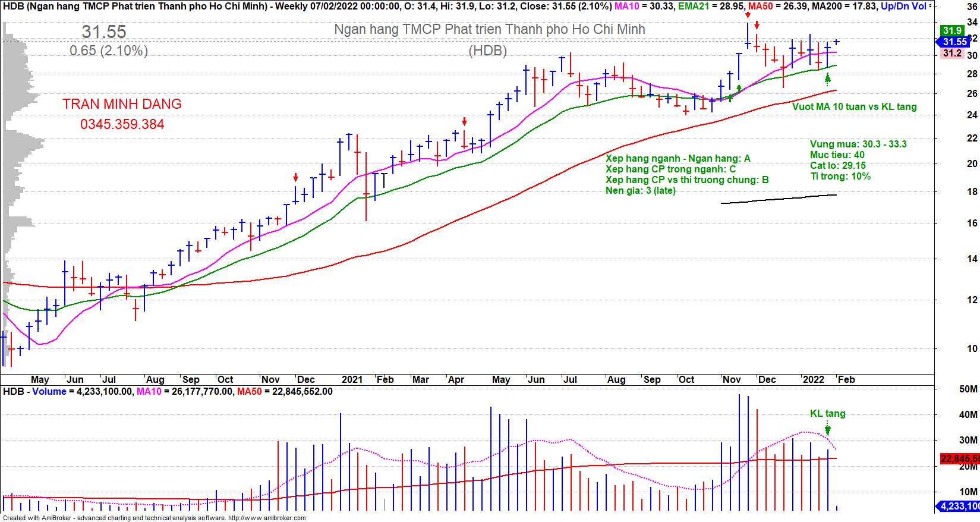Select the first red arrow near December 2020
Viewport: 980px width, 522px height.
click(x=295, y=177)
